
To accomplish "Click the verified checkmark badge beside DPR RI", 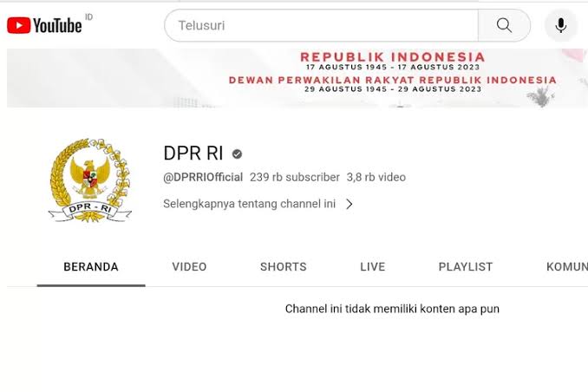I will pos(237,154).
